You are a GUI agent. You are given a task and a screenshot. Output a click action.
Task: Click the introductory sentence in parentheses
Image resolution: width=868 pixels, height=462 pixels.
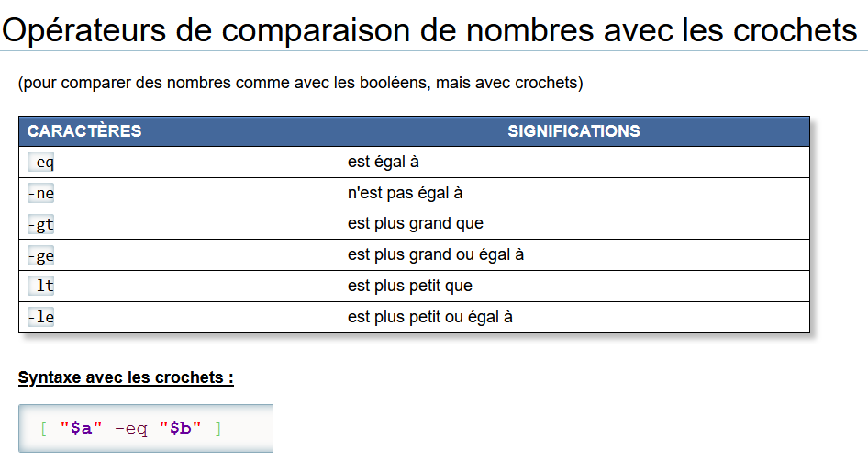coord(300,83)
